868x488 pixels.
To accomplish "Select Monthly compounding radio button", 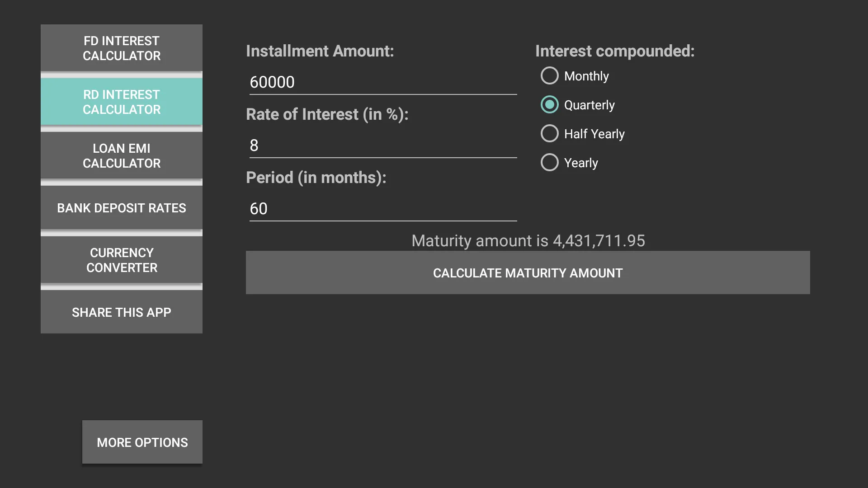I will click(x=575, y=76).
